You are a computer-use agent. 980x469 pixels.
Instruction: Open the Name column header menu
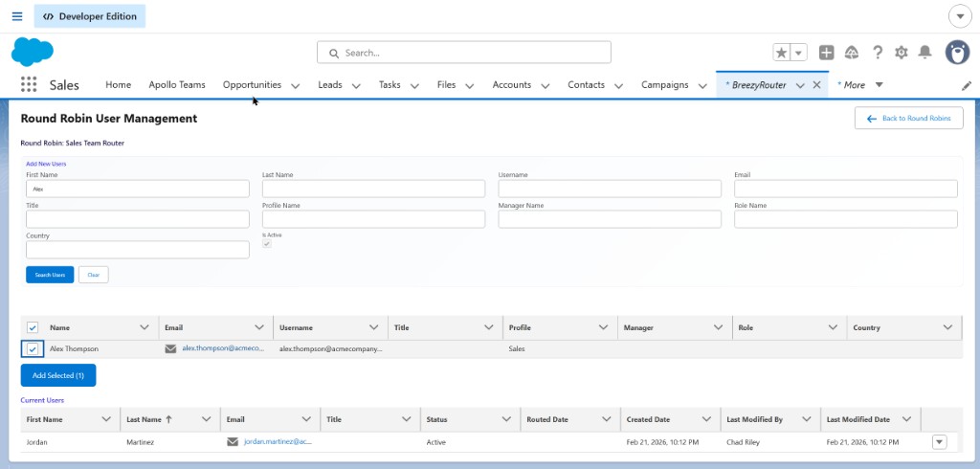tap(145, 327)
